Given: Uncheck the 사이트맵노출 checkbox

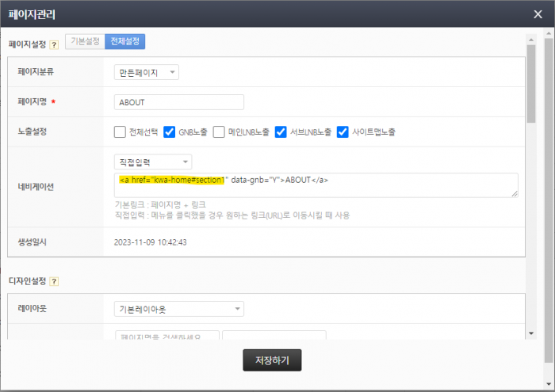Looking at the screenshot, I should (343, 131).
